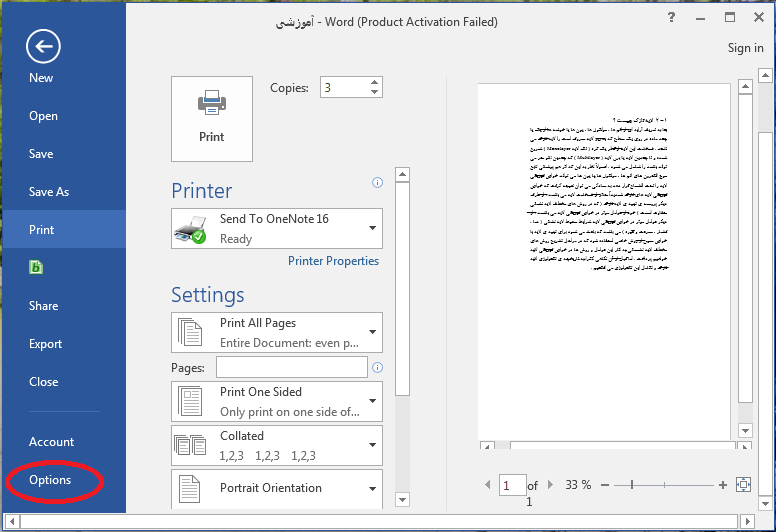Click window outer scroll down arrow
Image resolution: width=776 pixels, height=532 pixels.
(x=765, y=504)
